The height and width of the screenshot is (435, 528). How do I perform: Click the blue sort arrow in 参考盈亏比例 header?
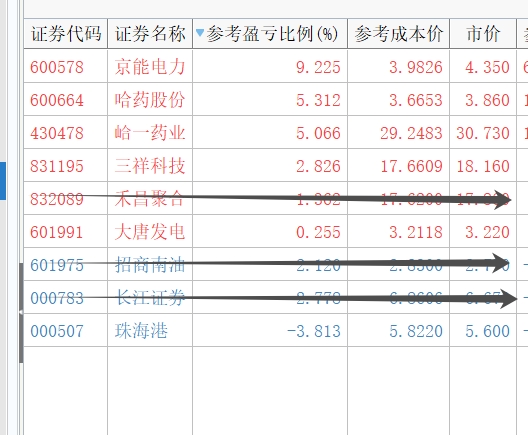click(x=200, y=33)
